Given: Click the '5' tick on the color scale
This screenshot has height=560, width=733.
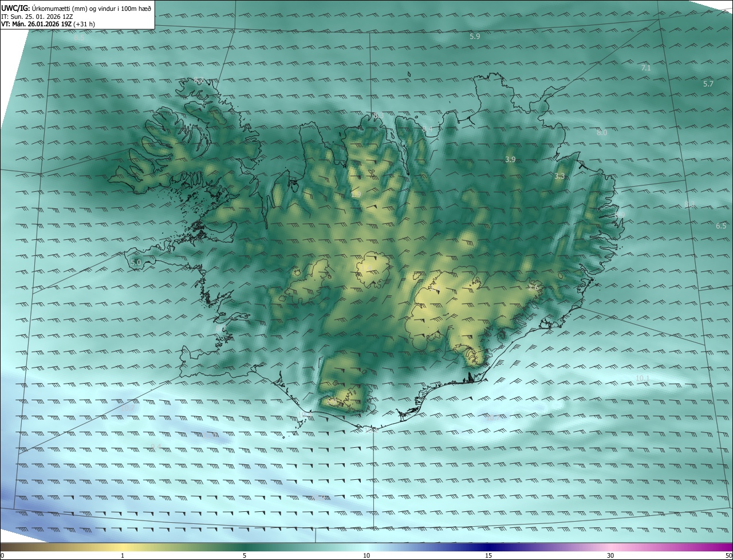Looking at the screenshot, I should pos(245,555).
